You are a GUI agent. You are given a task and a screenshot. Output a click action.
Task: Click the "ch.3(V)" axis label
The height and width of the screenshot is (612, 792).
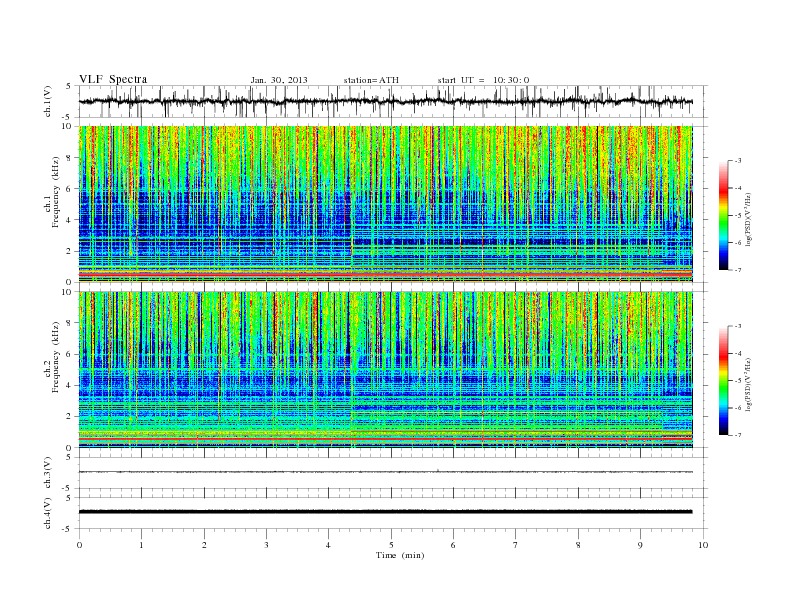coord(48,473)
